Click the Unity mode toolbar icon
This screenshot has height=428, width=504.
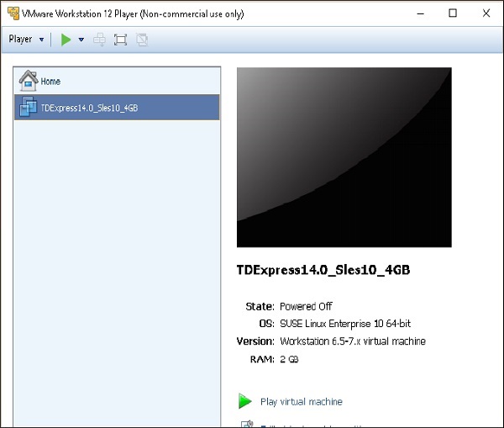point(142,40)
